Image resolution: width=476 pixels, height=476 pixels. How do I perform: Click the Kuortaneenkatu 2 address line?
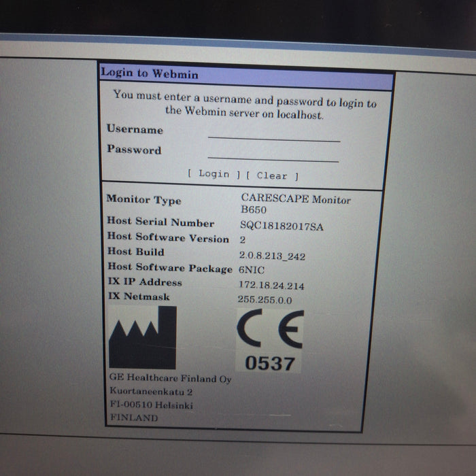[x=151, y=392]
